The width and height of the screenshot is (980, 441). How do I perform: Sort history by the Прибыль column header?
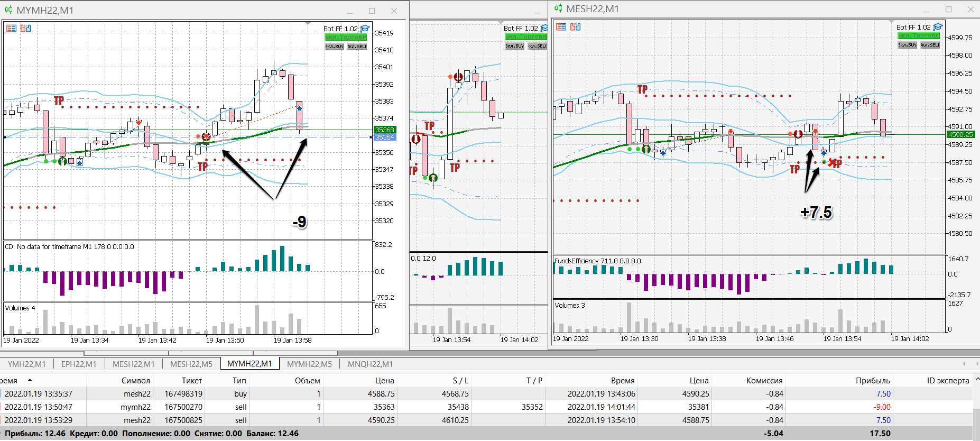coord(873,380)
